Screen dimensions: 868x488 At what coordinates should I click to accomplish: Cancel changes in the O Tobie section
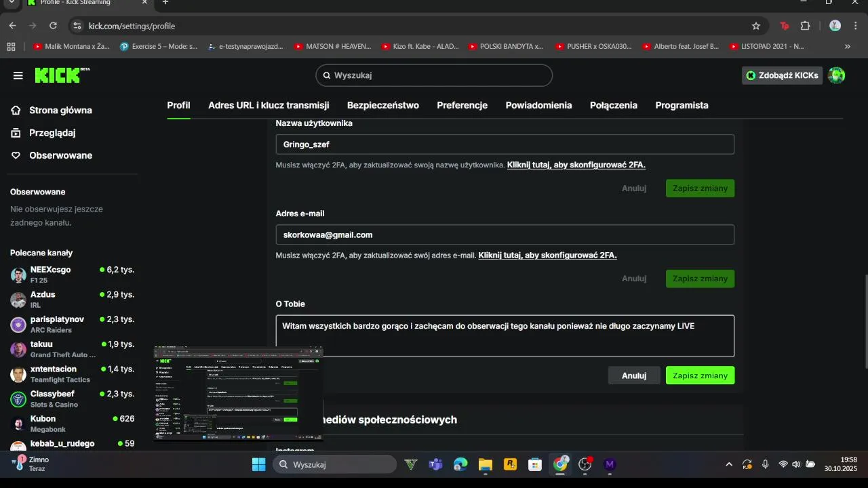634,375
